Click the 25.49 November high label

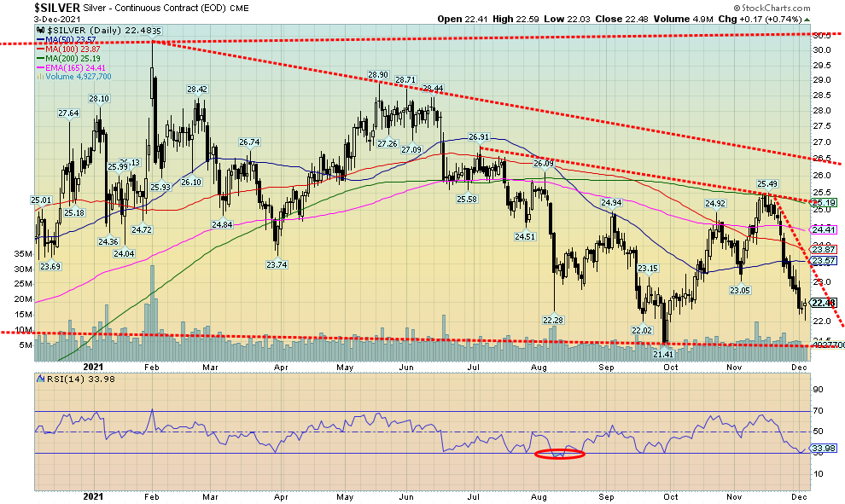pyautogui.click(x=767, y=183)
